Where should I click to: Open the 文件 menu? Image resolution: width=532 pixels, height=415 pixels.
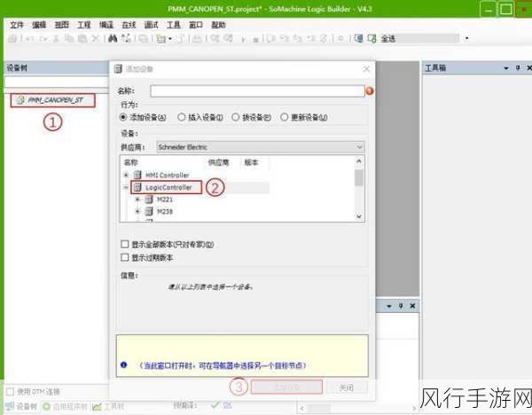[x=16, y=25]
